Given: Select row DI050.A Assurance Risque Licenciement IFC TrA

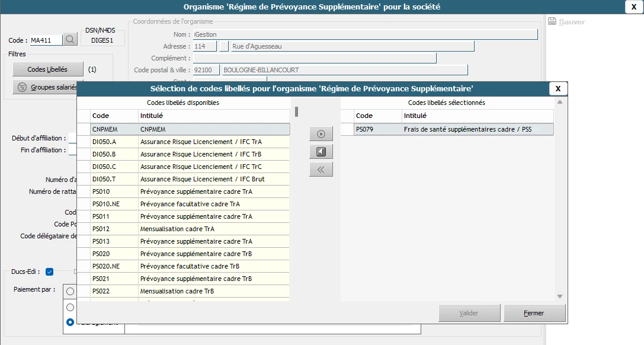Looking at the screenshot, I should pyautogui.click(x=190, y=142).
